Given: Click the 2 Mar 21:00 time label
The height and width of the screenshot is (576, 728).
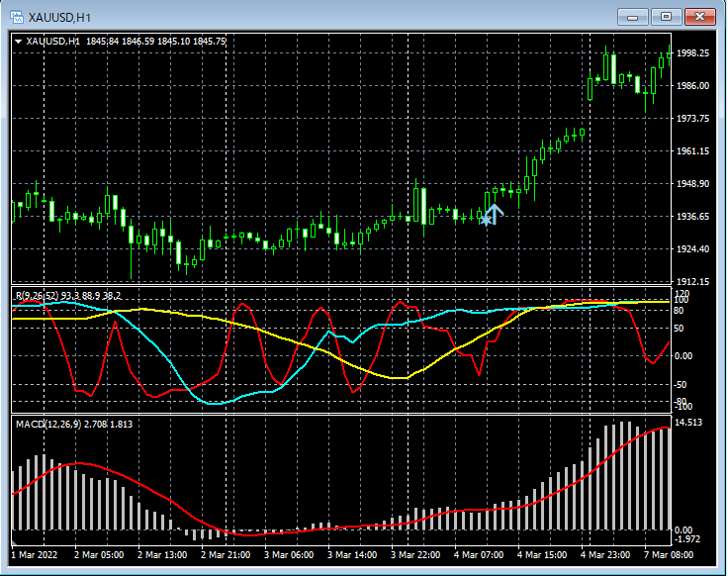Looking at the screenshot, I should (226, 554).
